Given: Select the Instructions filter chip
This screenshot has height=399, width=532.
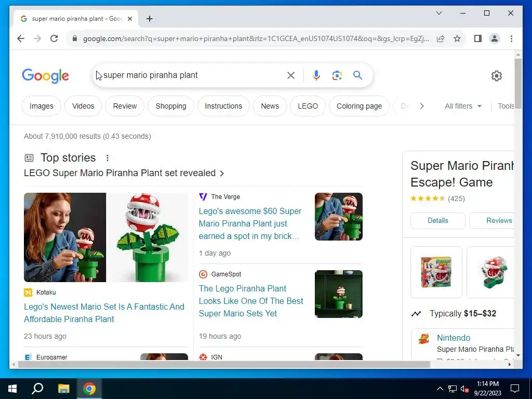Looking at the screenshot, I should click(x=223, y=106).
